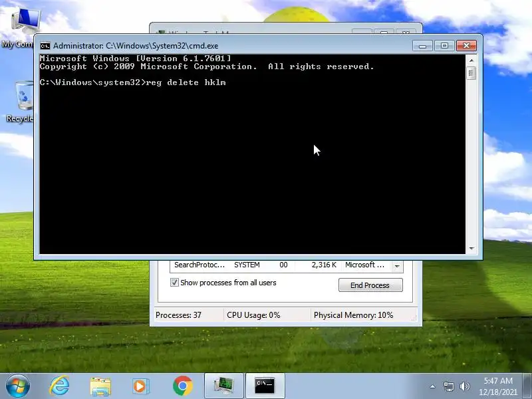Click Microsoft ... description cell in Task Manager
The width and height of the screenshot is (532, 399).
point(364,265)
